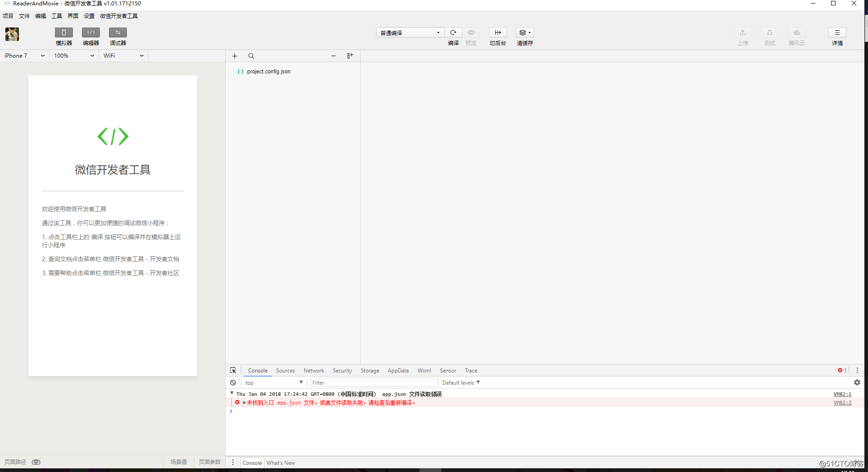Open the iPhone 7 device dropdown
The image size is (868, 472).
coord(24,56)
